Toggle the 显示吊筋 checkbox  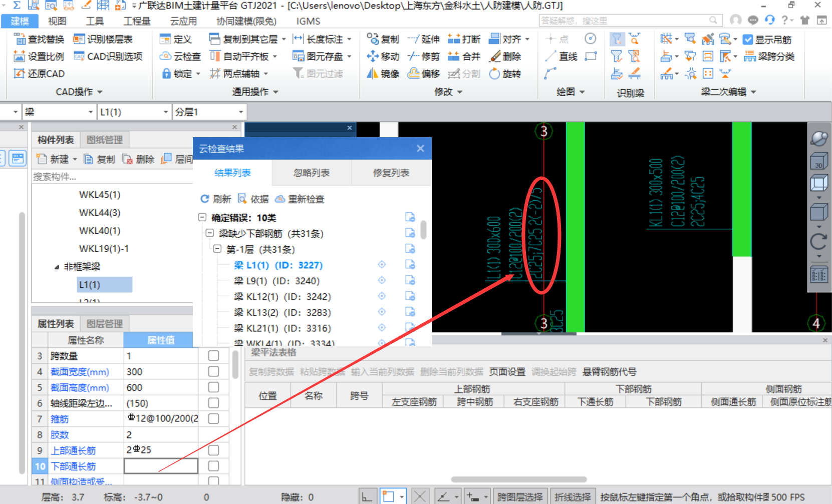748,40
